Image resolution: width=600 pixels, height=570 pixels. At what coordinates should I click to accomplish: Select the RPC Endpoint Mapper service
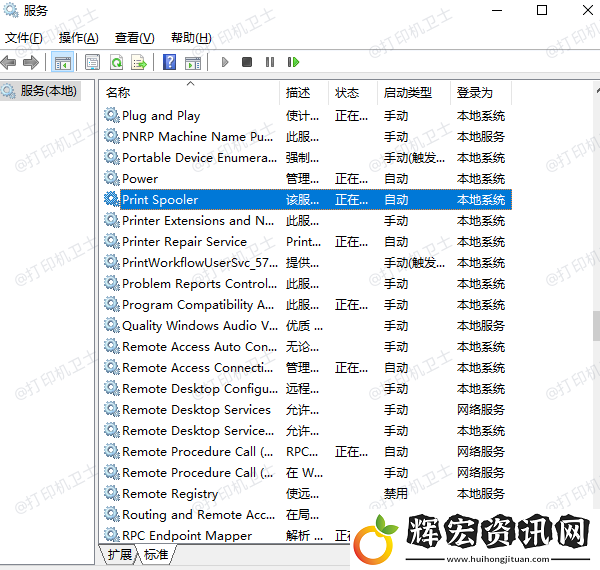(187, 536)
